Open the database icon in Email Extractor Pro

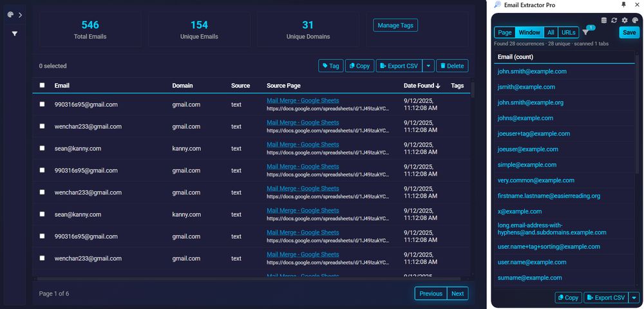pos(604,20)
